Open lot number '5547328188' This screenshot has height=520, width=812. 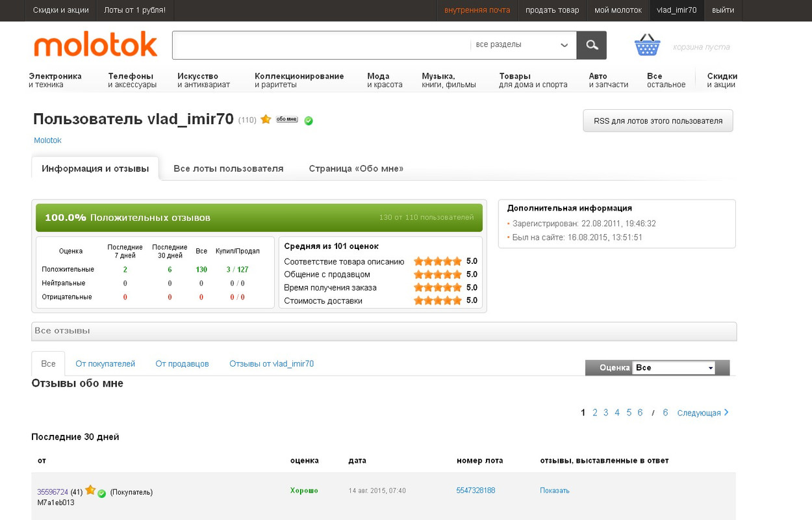[476, 491]
